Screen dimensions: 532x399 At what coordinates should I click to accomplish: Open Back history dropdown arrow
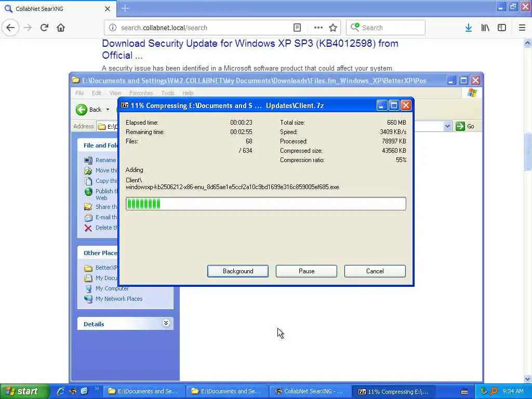(108, 110)
